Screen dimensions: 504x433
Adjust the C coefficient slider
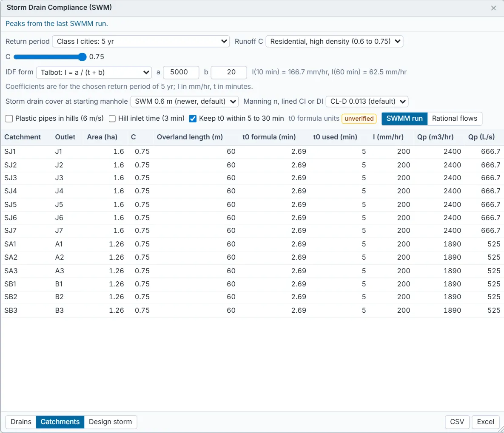[50, 57]
